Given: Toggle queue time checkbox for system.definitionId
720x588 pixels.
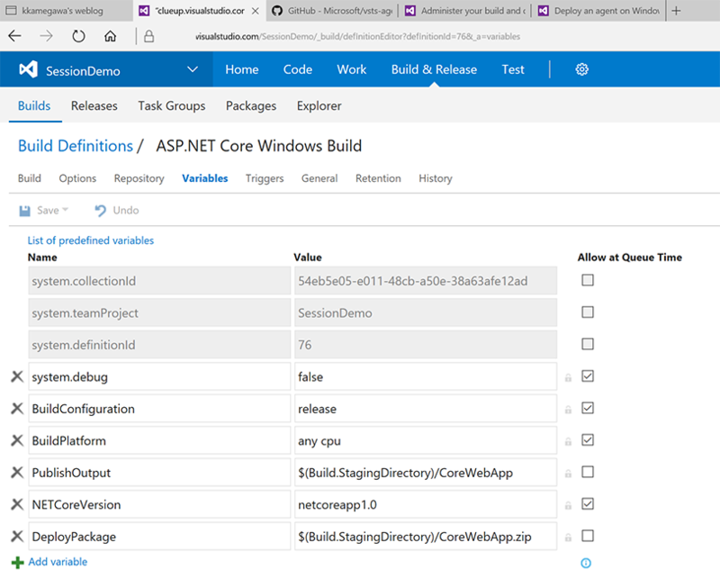Looking at the screenshot, I should click(x=588, y=344).
